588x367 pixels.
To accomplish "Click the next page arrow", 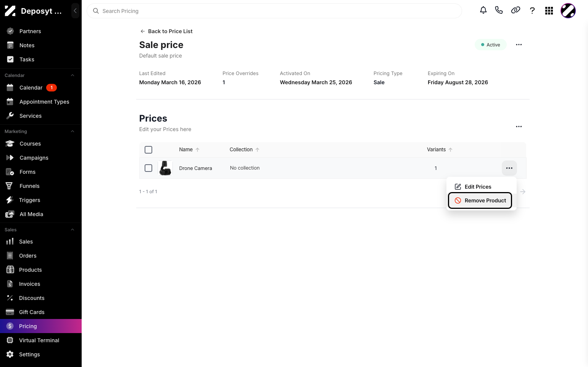I will [523, 192].
